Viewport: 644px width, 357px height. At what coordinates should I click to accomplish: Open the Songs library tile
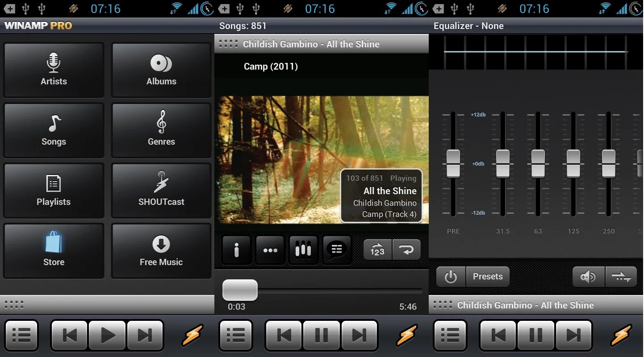(54, 130)
